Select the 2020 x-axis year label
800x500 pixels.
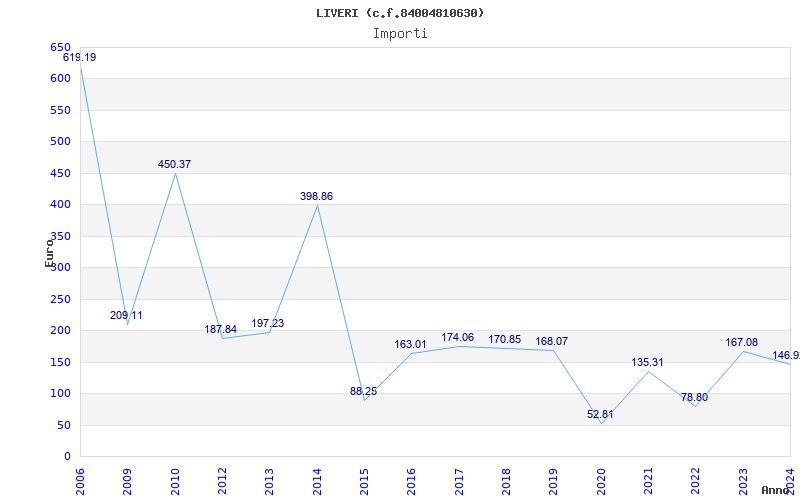tap(601, 482)
